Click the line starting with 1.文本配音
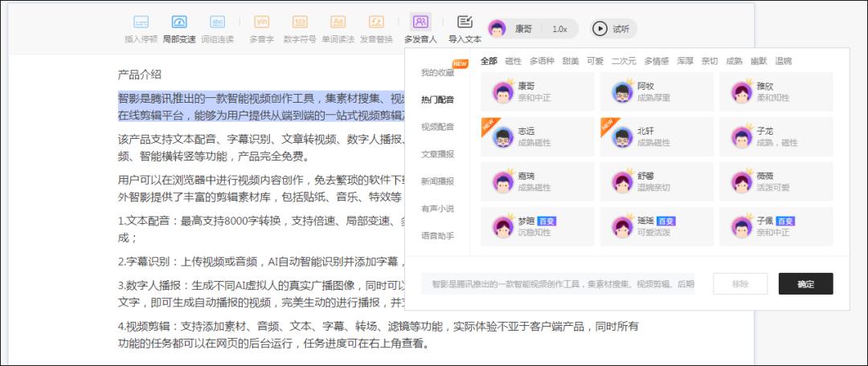This screenshot has width=868, height=366. [x=261, y=229]
